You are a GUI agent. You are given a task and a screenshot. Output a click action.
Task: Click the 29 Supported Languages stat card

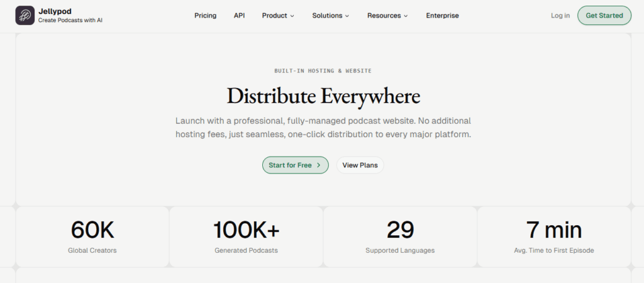[x=400, y=236]
